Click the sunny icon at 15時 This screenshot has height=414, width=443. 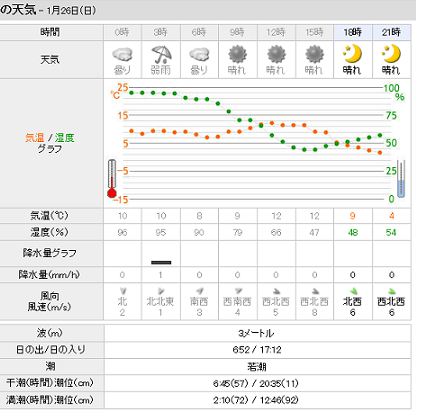point(314,54)
